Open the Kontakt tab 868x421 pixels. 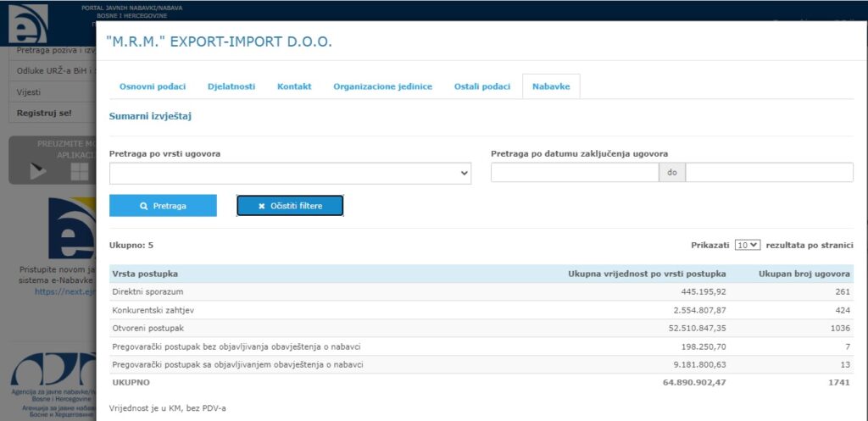294,86
